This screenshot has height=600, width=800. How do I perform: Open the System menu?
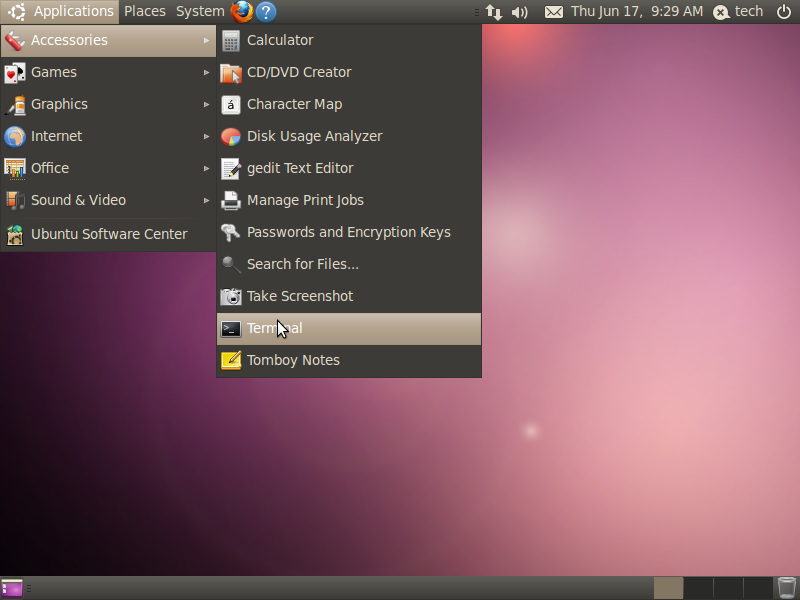click(x=200, y=11)
